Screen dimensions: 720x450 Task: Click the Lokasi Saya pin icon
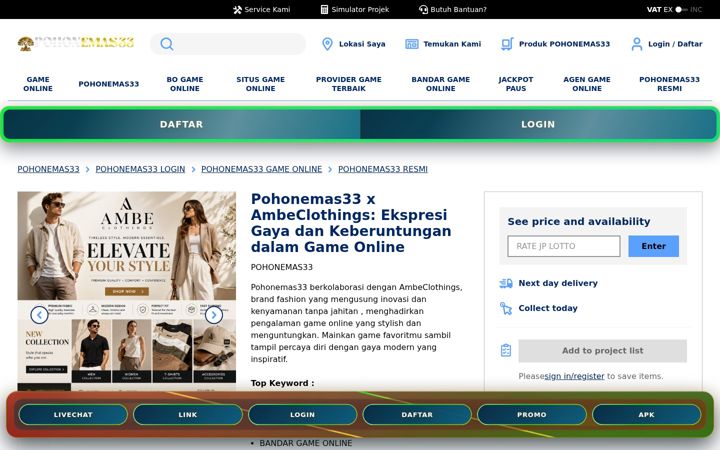tap(327, 44)
